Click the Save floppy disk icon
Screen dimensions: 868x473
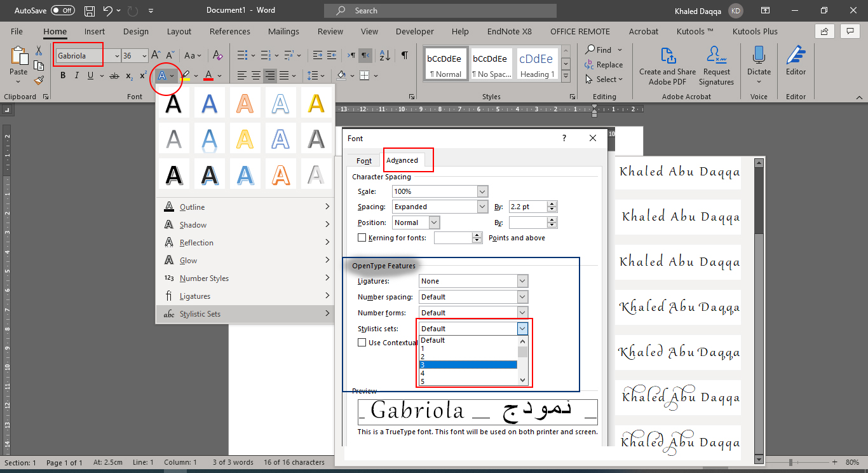tap(90, 11)
